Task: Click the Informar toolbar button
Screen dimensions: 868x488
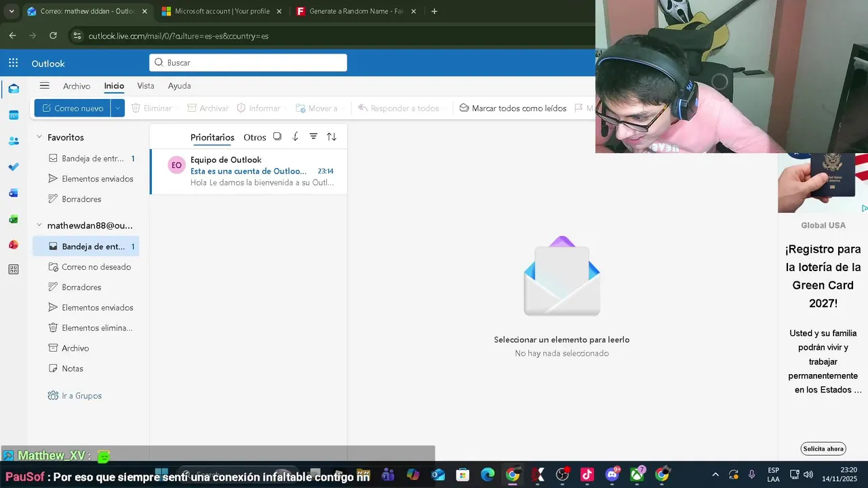Action: [x=258, y=108]
